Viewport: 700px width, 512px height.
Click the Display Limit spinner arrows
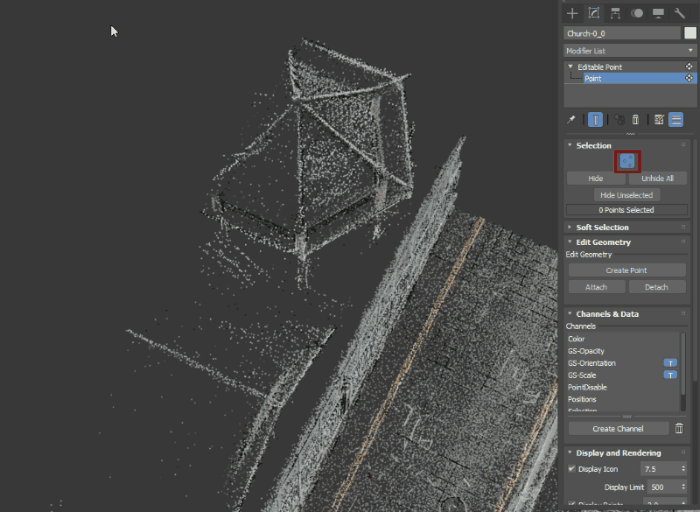[683, 487]
